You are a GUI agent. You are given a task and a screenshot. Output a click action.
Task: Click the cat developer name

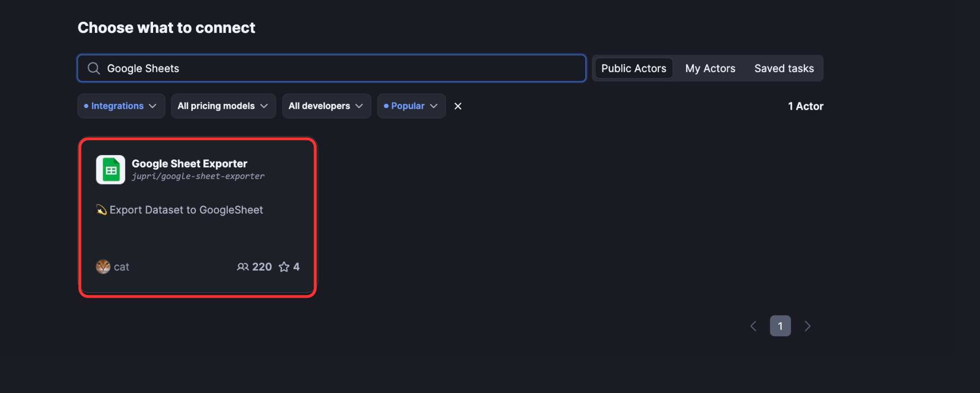(x=121, y=267)
